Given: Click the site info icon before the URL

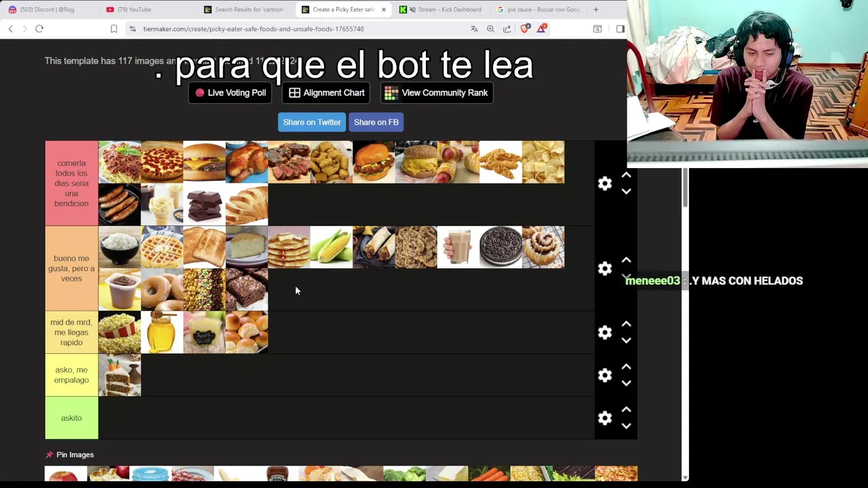Looking at the screenshot, I should [x=132, y=28].
